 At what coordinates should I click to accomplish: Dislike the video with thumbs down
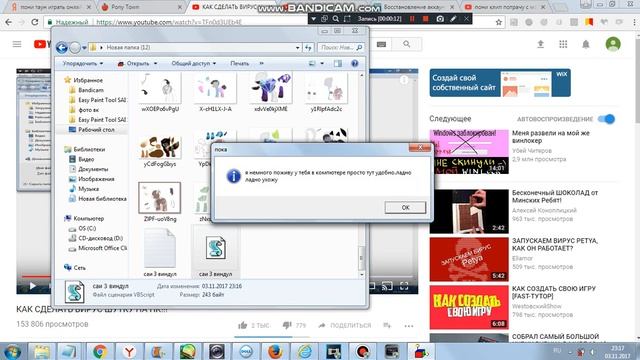(287, 325)
